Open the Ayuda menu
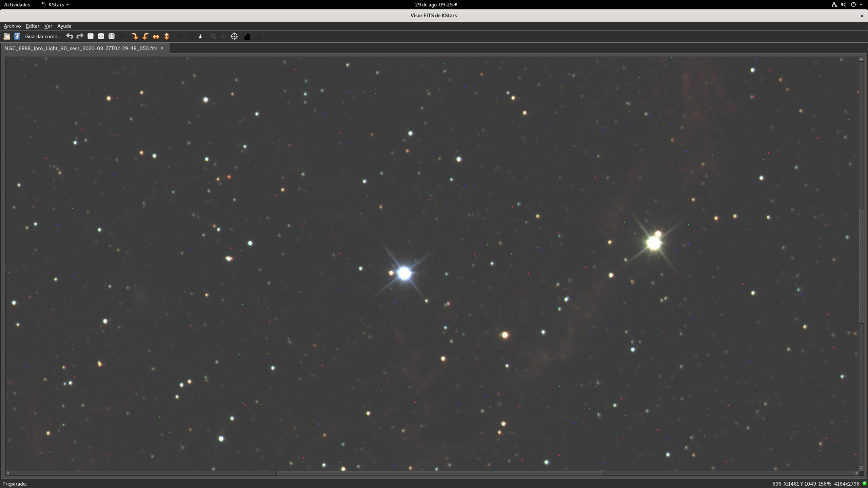The height and width of the screenshot is (488, 868). coord(64,26)
